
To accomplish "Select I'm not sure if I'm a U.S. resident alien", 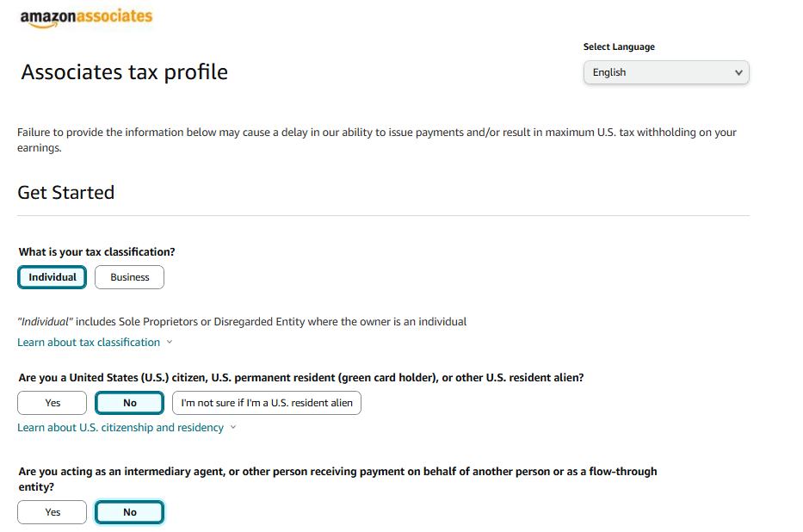I will 266,402.
